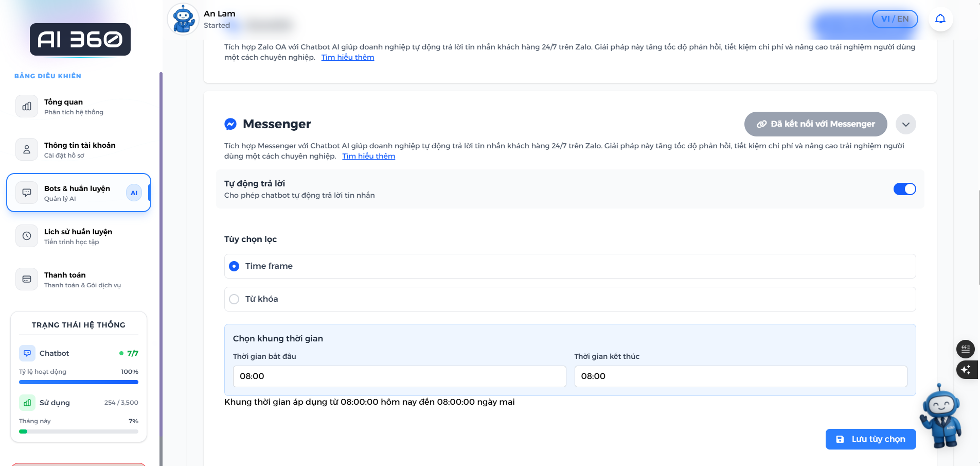
Task: Click the Lưu tùy chọn button
Action: pos(870,439)
